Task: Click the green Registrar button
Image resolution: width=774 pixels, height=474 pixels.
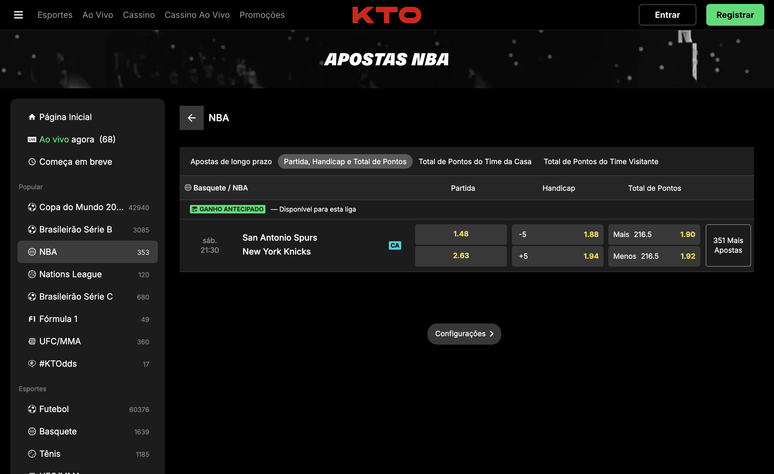Action: click(x=735, y=15)
